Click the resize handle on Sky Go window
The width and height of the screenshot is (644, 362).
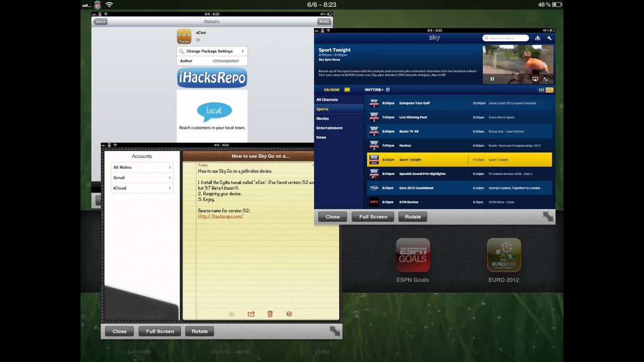tap(547, 216)
